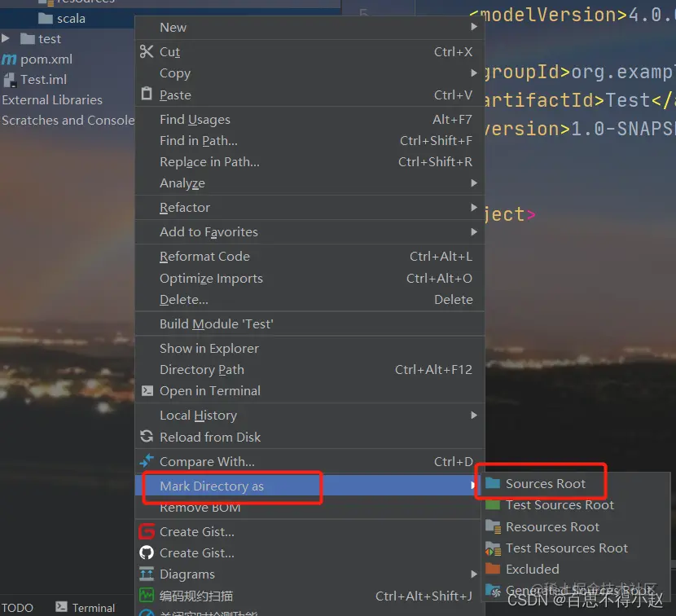Highlight Mark Directory as menu entry
676x616 pixels.
pyautogui.click(x=309, y=486)
